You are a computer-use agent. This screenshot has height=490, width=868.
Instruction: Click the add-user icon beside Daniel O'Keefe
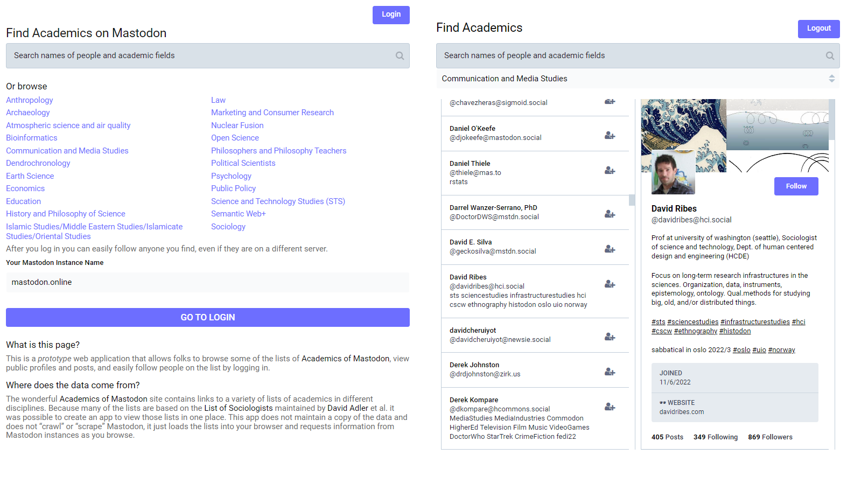[x=610, y=136]
